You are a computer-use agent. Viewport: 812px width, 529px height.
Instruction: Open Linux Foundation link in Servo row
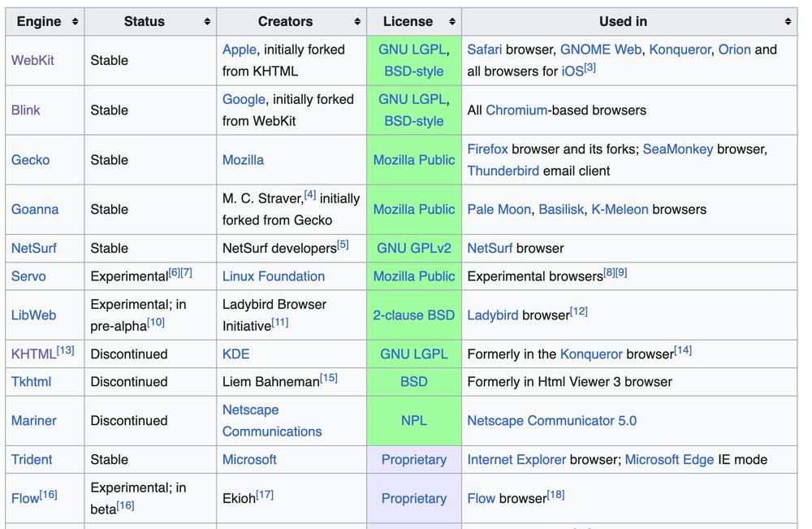pyautogui.click(x=273, y=276)
